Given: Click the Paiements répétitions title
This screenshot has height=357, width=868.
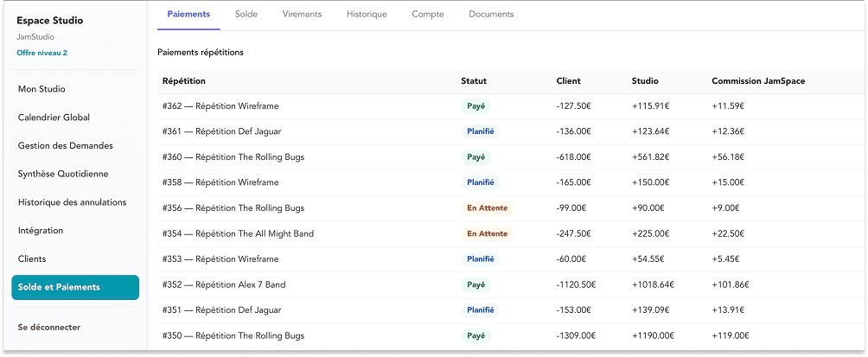Looking at the screenshot, I should 201,53.
